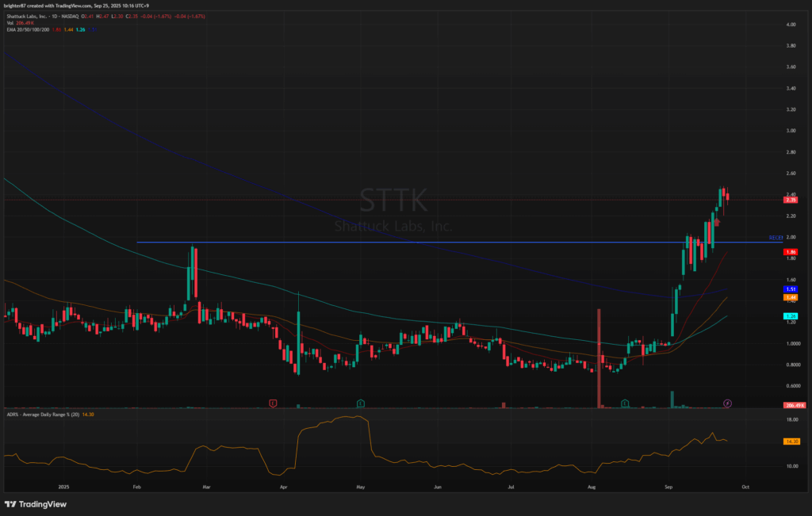Click the 4.00 price axis label
The width and height of the screenshot is (812, 516).
[791, 25]
